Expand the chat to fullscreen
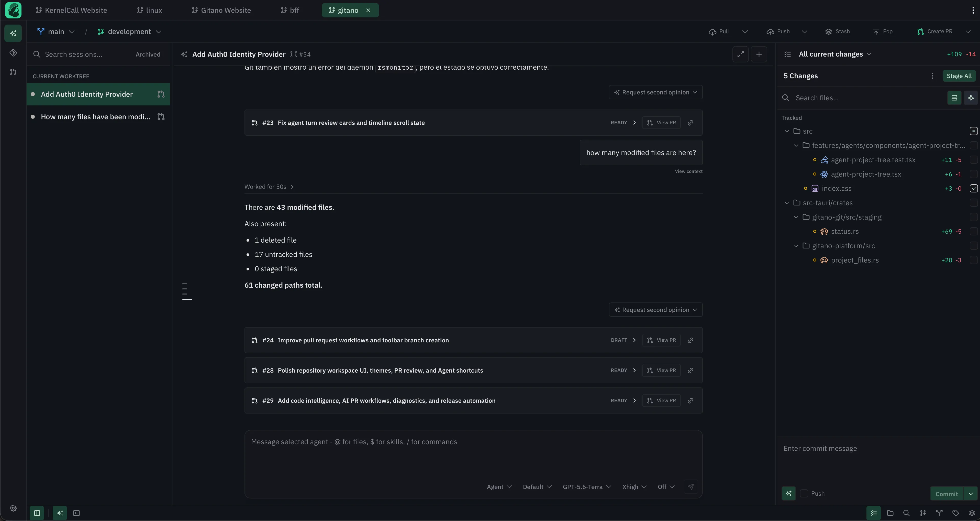This screenshot has height=521, width=980. 740,54
